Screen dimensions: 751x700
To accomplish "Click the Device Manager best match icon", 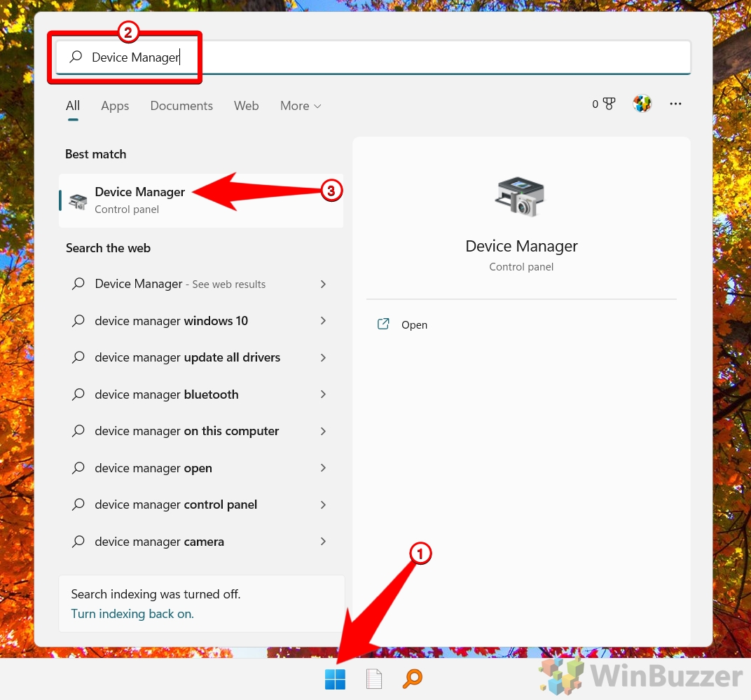I will pos(78,201).
